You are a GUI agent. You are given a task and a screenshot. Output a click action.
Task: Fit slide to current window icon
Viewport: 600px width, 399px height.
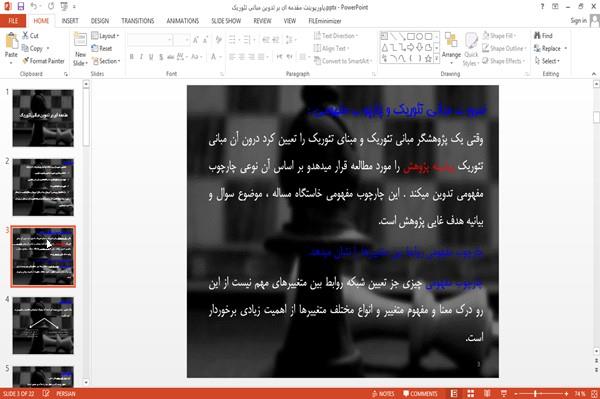[594, 394]
